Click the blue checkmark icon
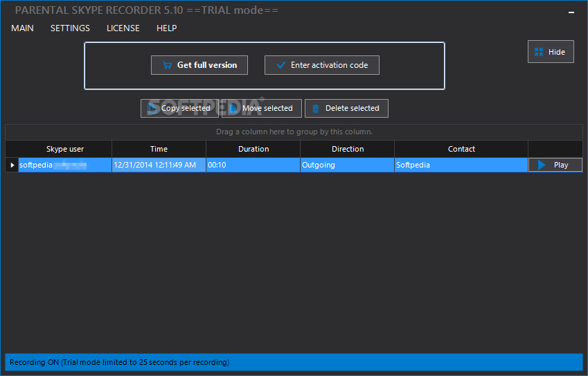 [x=280, y=65]
